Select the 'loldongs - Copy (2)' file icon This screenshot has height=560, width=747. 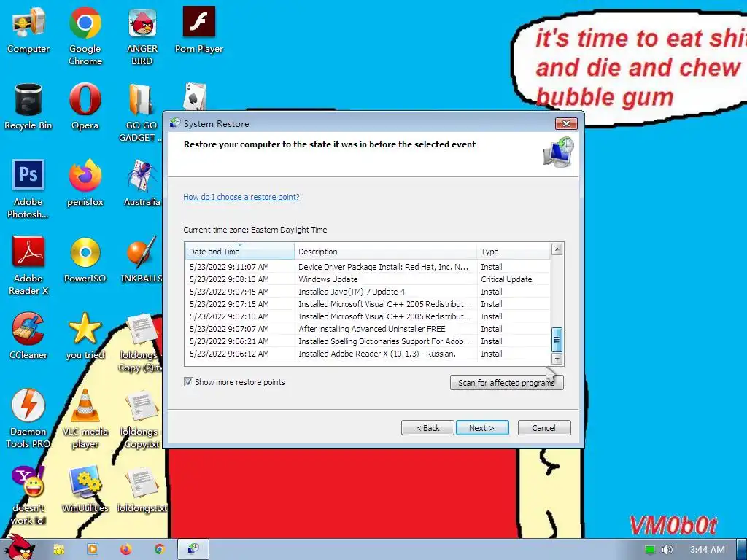[140, 343]
